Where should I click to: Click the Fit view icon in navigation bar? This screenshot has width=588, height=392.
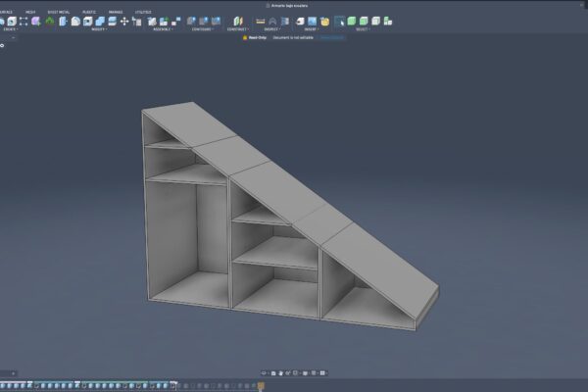pyautogui.click(x=296, y=373)
